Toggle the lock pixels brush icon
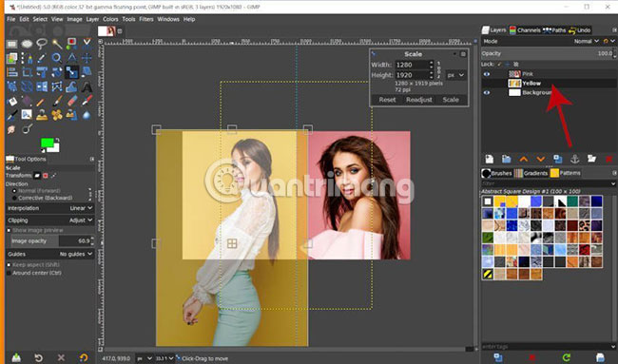This screenshot has height=364, width=618. pyautogui.click(x=499, y=65)
